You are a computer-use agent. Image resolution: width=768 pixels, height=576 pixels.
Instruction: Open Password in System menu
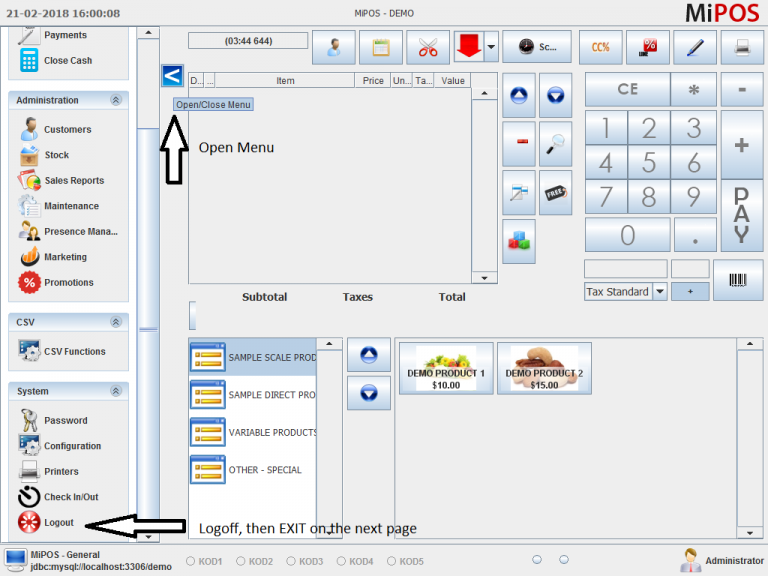[53, 420]
